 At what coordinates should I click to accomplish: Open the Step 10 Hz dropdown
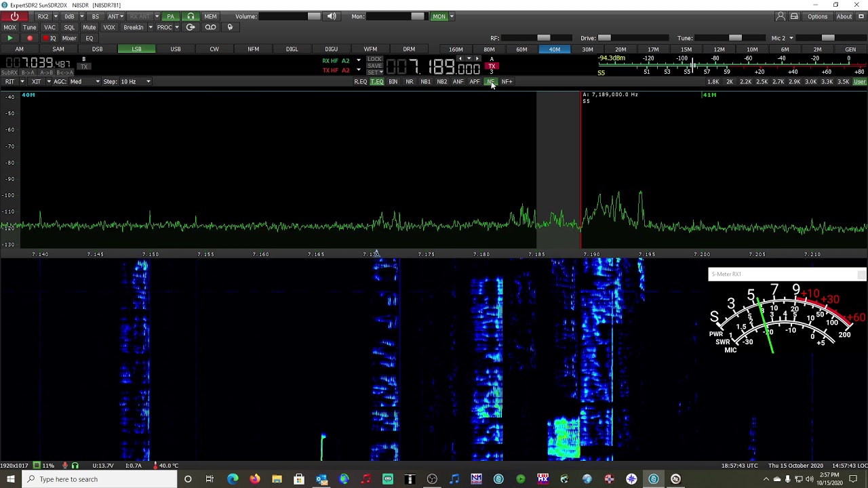tap(136, 81)
